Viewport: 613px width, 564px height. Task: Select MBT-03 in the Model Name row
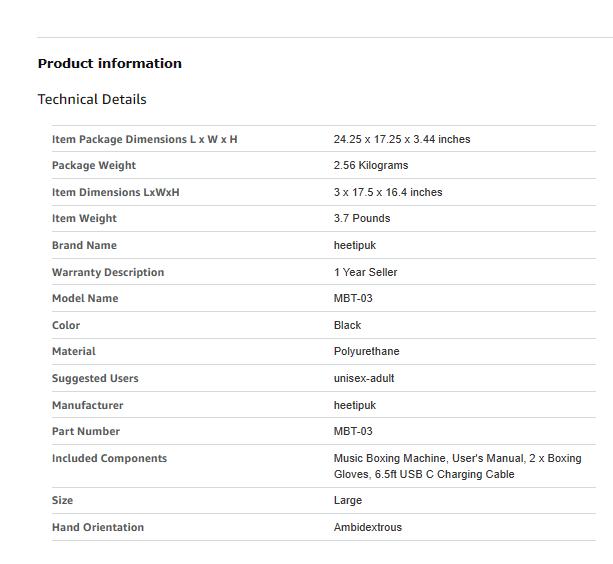(353, 298)
